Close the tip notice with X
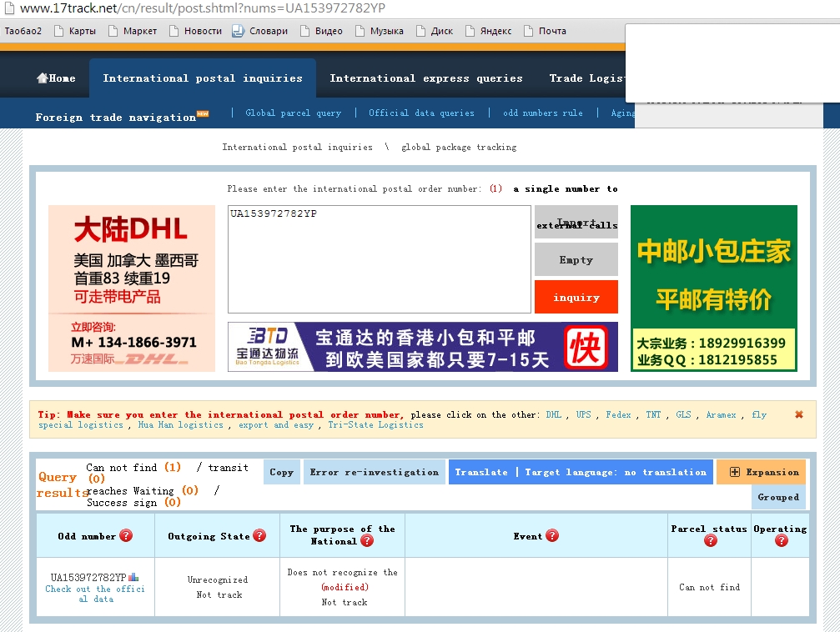This screenshot has height=632, width=840. (799, 414)
